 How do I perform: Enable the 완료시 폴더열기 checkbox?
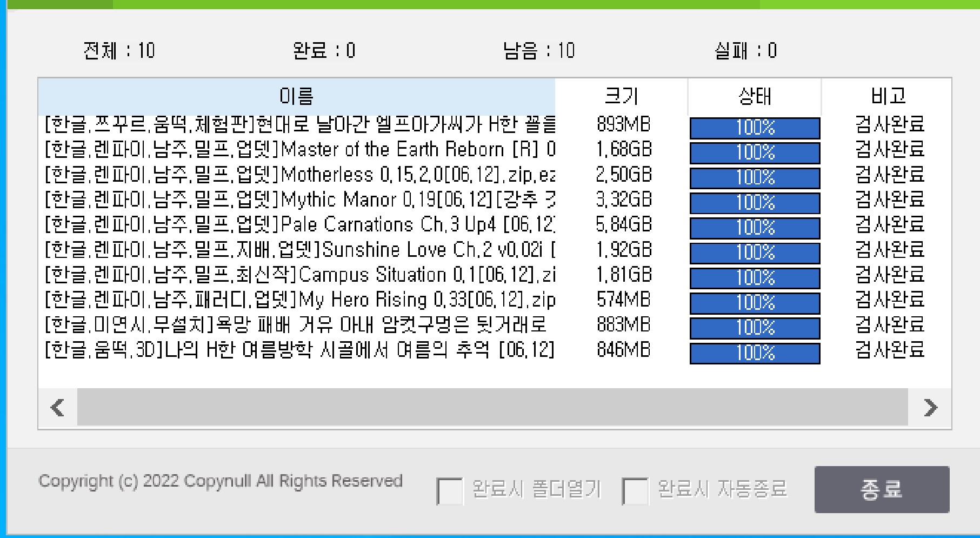[450, 490]
